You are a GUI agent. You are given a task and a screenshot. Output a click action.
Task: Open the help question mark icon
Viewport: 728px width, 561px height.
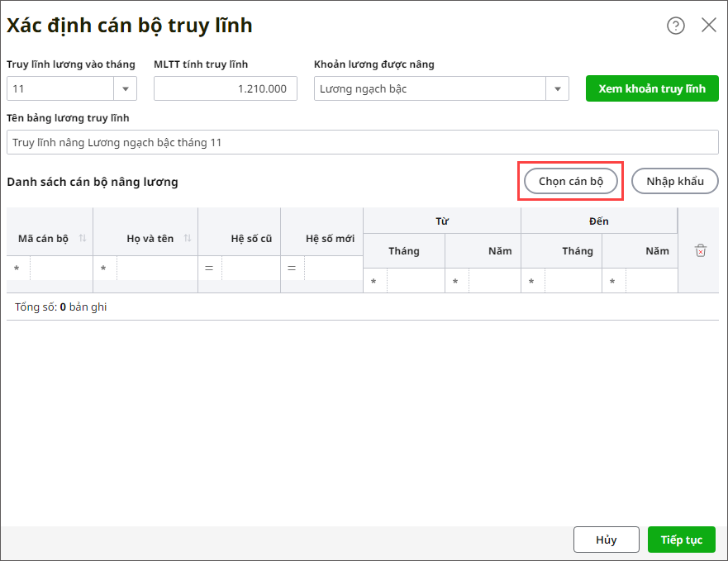(676, 25)
